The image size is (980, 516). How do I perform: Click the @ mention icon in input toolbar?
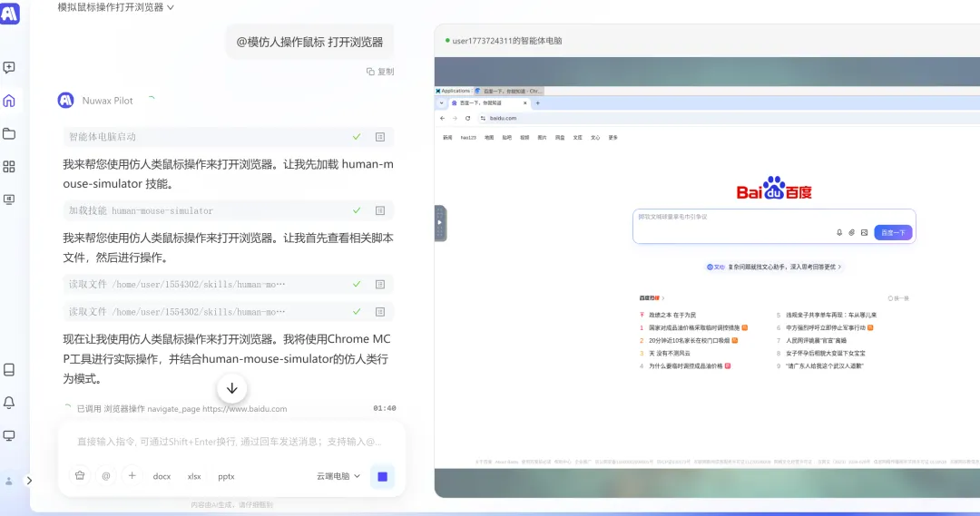tap(106, 476)
